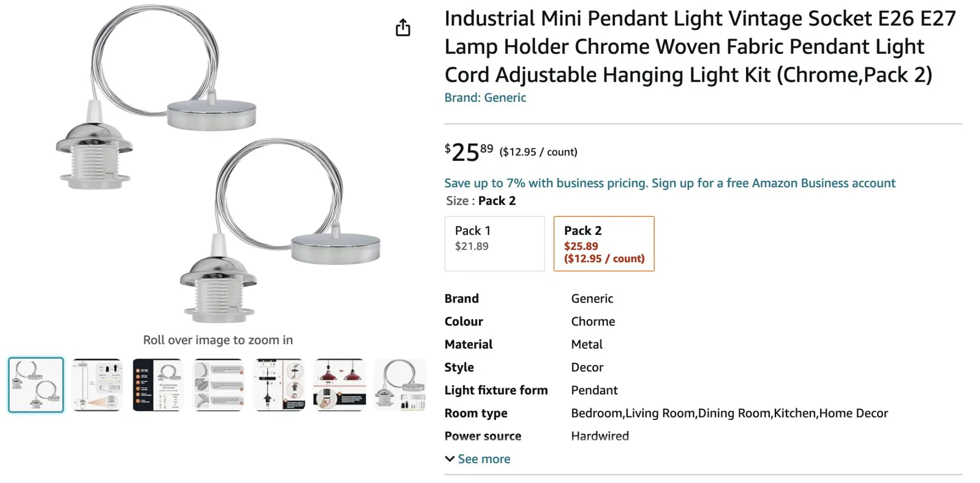
Task: Choose the Pack 2 size option
Action: click(x=603, y=243)
